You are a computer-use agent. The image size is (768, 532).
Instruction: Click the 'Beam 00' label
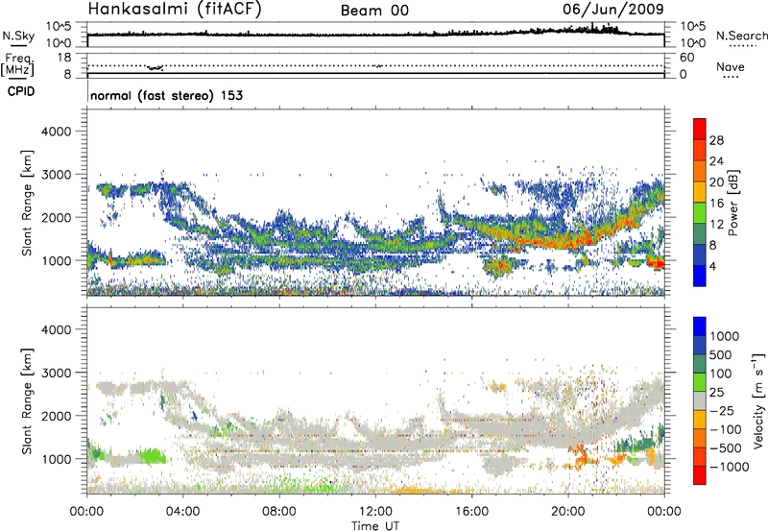pos(374,11)
